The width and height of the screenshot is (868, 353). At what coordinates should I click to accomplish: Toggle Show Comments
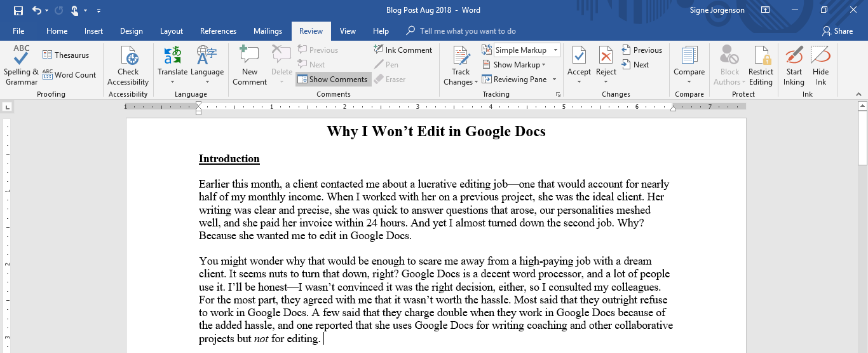click(x=333, y=80)
